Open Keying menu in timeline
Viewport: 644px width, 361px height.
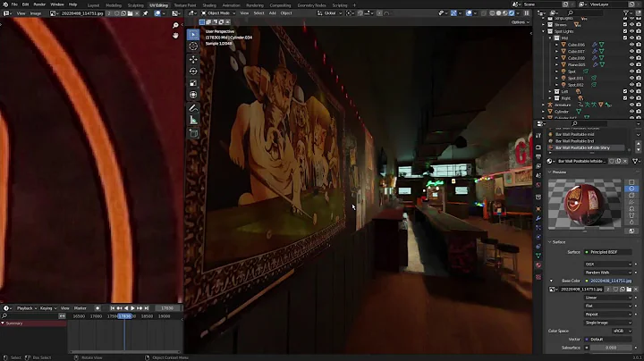47,308
